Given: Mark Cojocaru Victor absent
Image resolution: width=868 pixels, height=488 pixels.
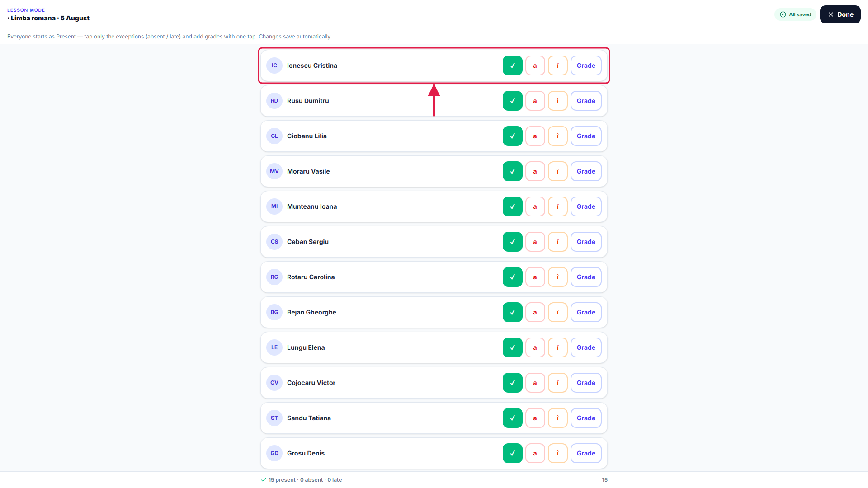Looking at the screenshot, I should coord(535,383).
